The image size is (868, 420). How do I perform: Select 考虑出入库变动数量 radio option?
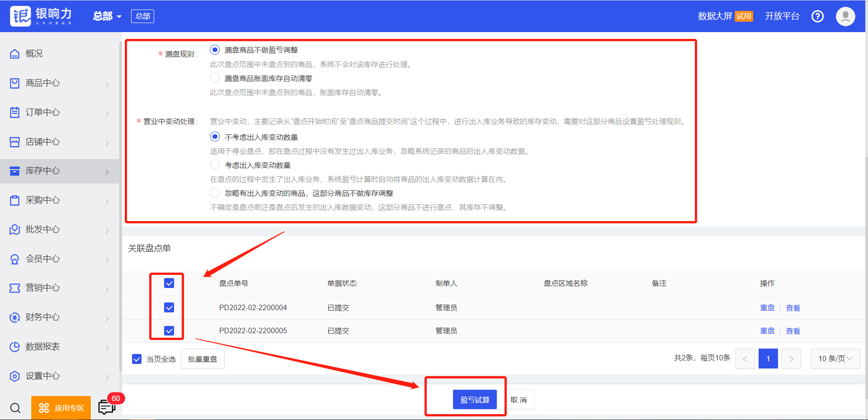[215, 165]
